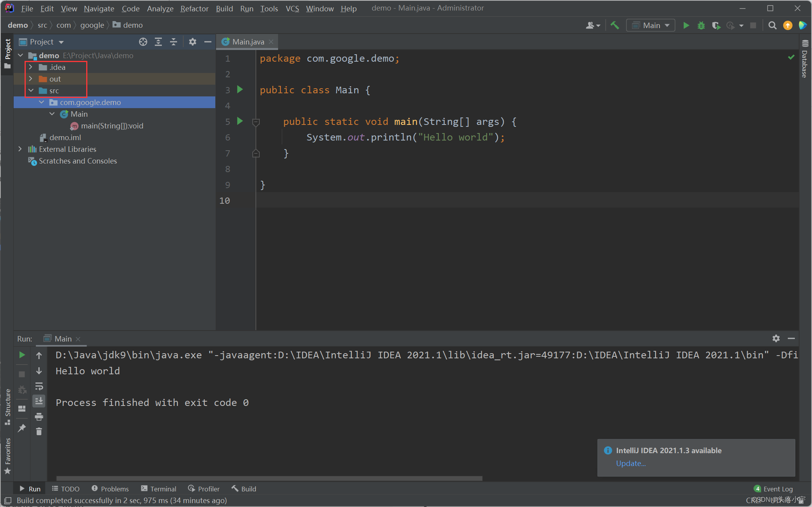Viewport: 812px width, 507px height.
Task: Expand External Libraries node
Action: point(20,149)
